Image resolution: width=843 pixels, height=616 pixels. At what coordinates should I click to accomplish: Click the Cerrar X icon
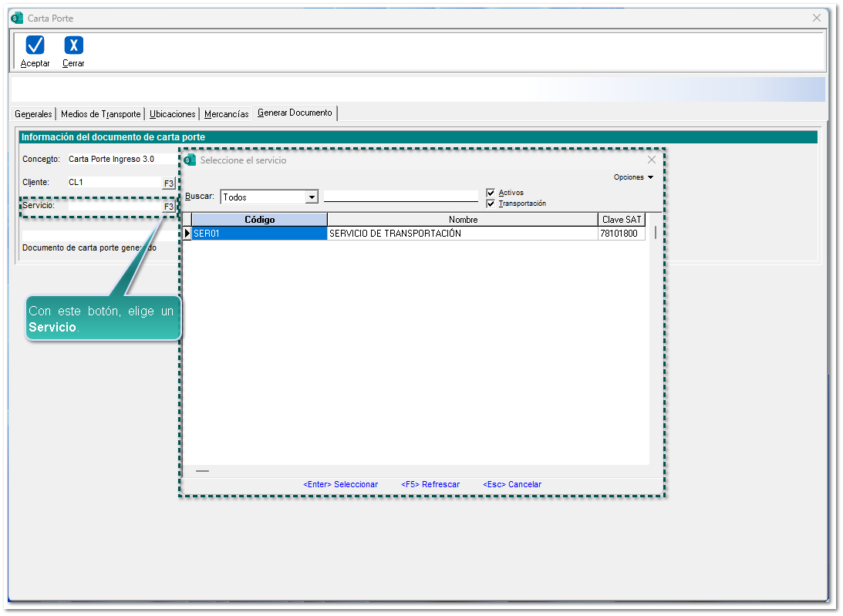[x=73, y=45]
